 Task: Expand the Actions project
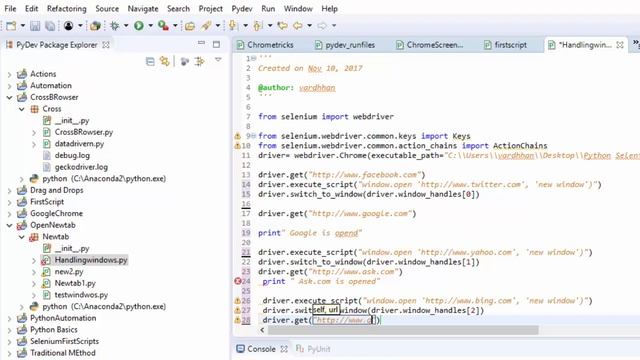(x=9, y=74)
